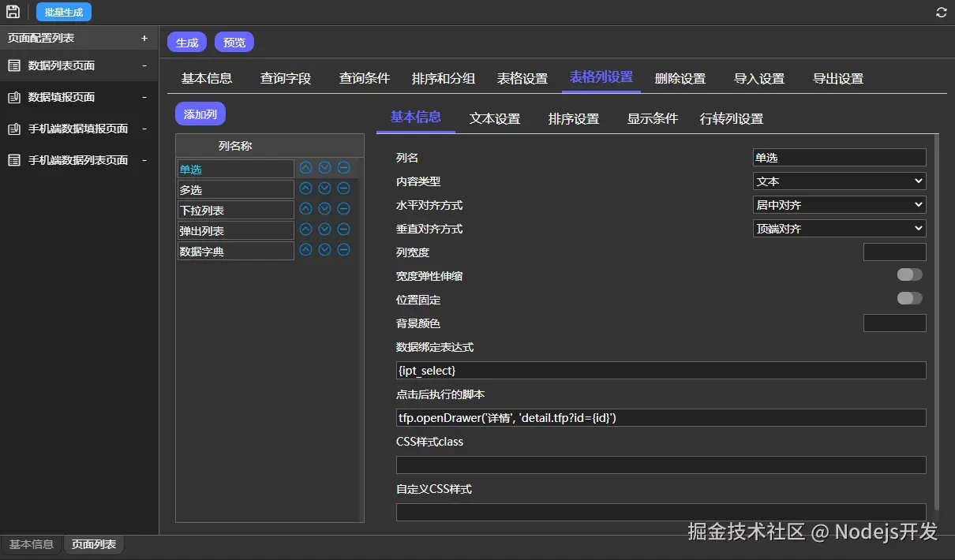Open the 水平对齐方式 dropdown

click(840, 205)
